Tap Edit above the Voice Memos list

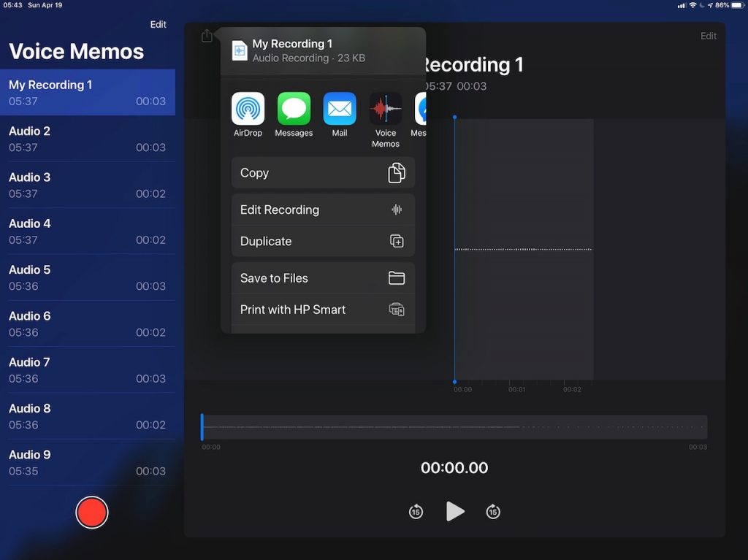(x=159, y=25)
